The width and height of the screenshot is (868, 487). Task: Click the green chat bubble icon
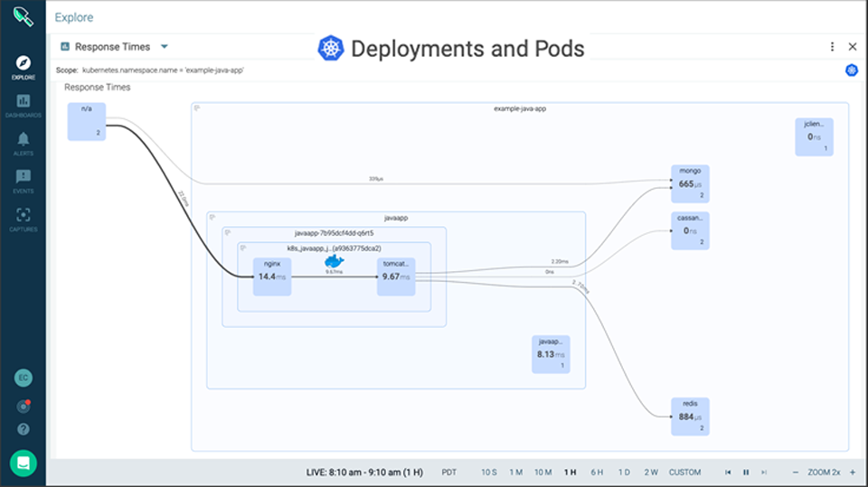click(x=23, y=463)
